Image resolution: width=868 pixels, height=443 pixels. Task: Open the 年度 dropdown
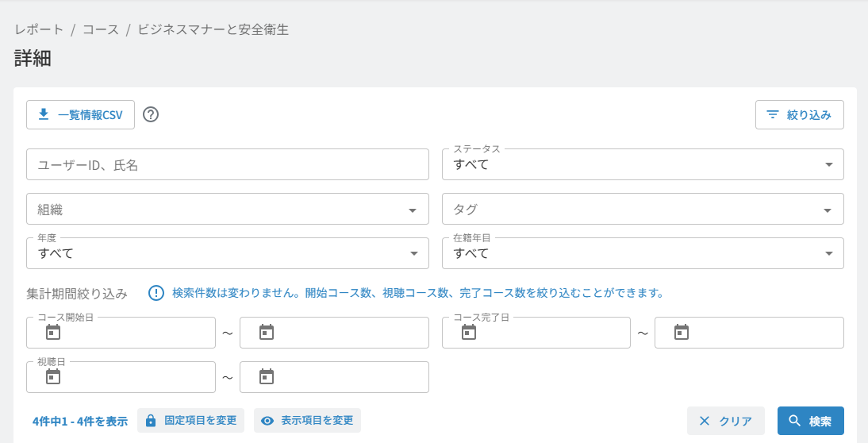pyautogui.click(x=228, y=253)
